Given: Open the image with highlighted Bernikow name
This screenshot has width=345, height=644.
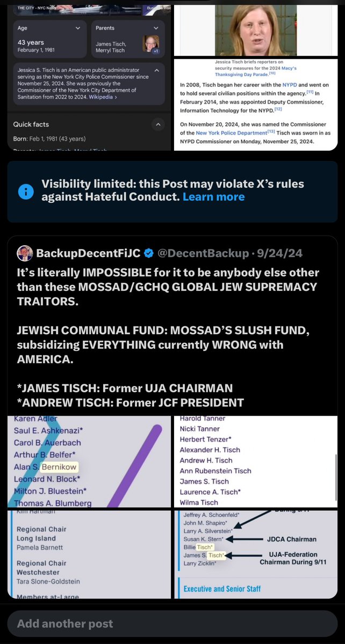Looking at the screenshot, I should [x=88, y=462].
